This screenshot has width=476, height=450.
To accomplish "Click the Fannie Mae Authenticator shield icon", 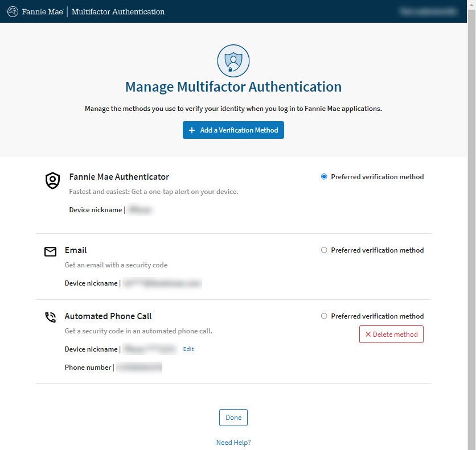I will click(x=52, y=181).
